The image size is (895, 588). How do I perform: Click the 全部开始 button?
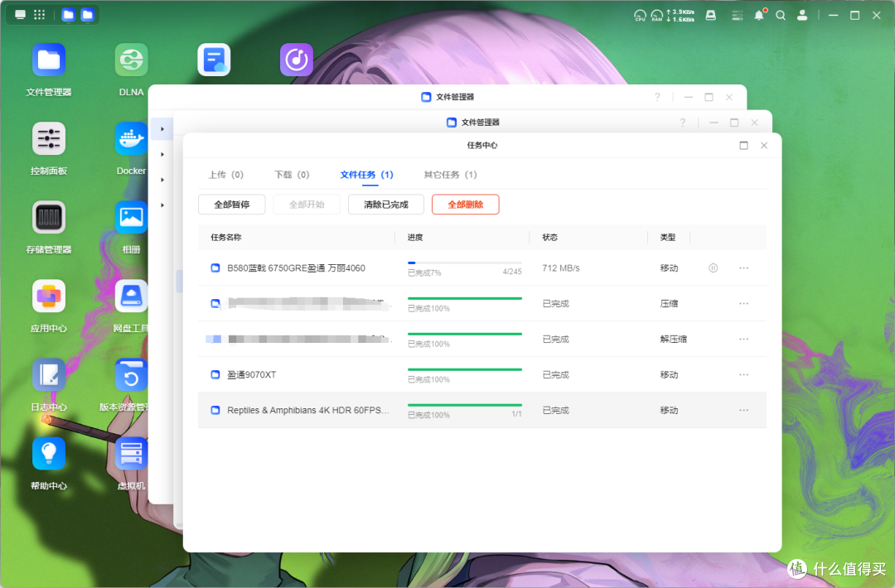307,205
